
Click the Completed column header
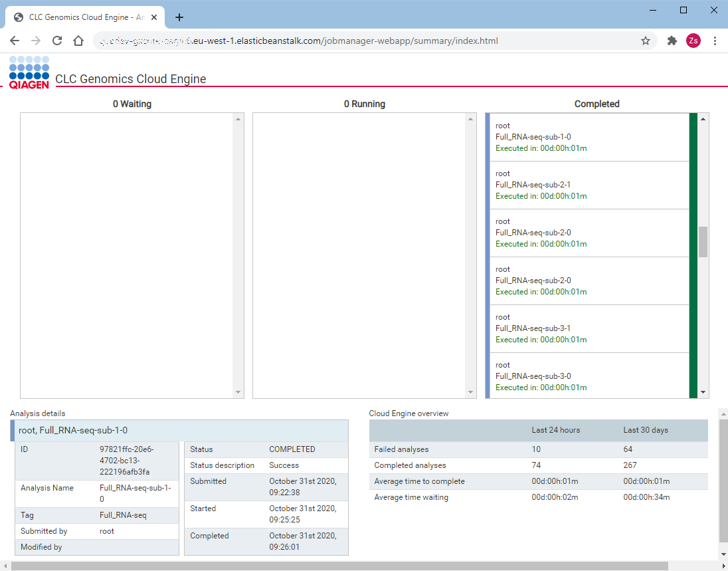click(x=597, y=104)
